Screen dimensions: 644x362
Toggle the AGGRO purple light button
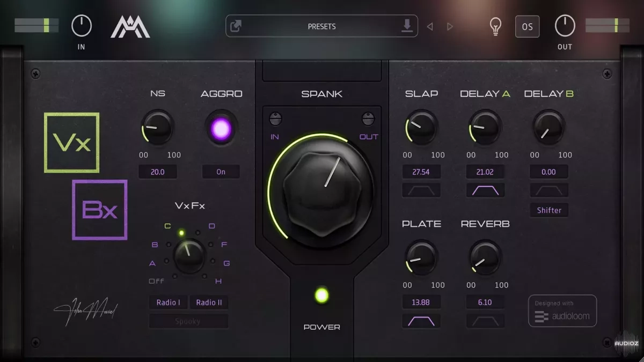point(221,129)
